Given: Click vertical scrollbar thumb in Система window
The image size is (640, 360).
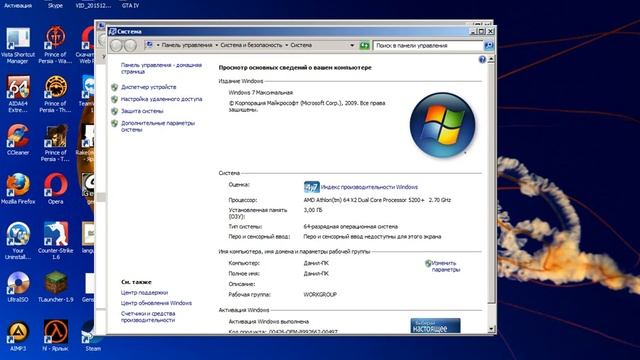Looking at the screenshot, I should [491, 183].
